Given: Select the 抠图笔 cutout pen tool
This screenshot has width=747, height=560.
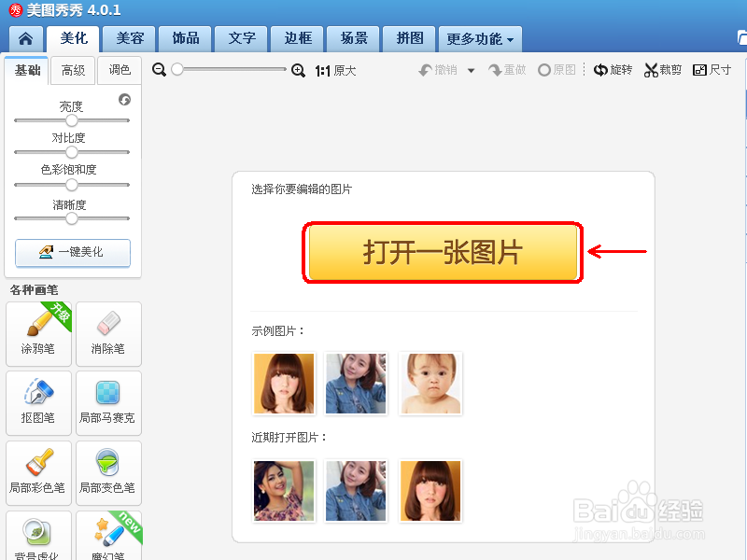Looking at the screenshot, I should [x=38, y=403].
